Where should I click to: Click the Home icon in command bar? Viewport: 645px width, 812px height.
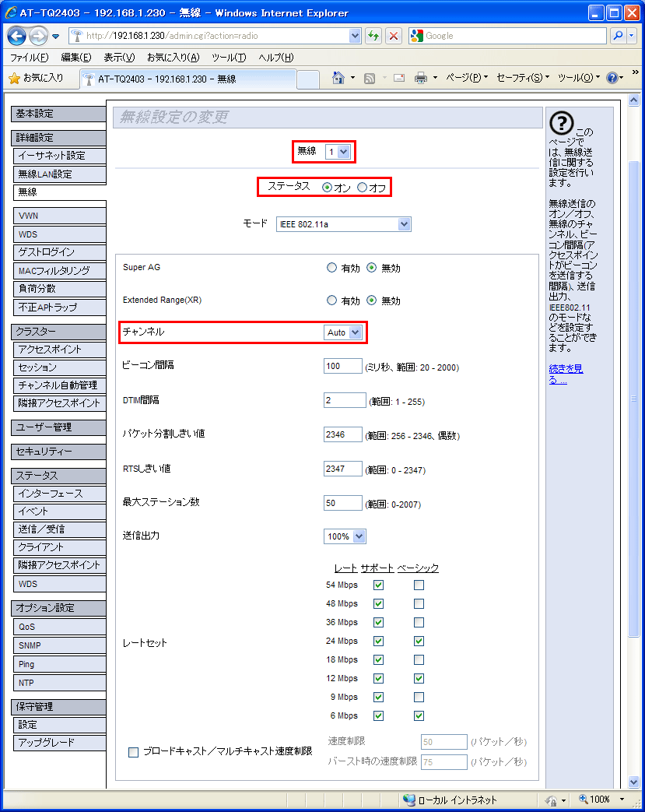click(338, 78)
